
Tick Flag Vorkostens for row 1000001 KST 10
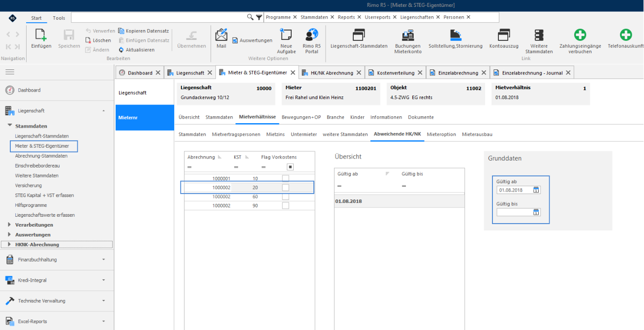(285, 178)
